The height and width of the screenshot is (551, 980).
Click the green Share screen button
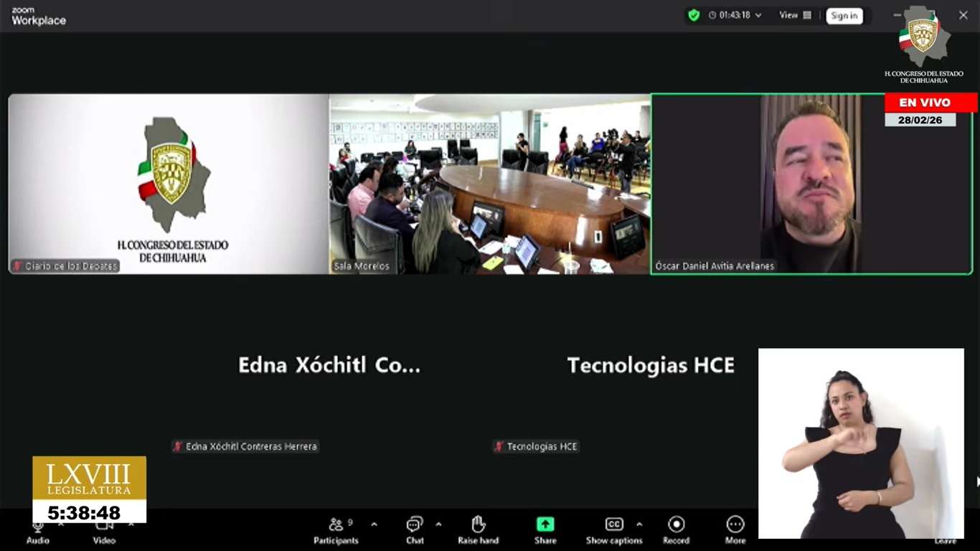coord(545,530)
